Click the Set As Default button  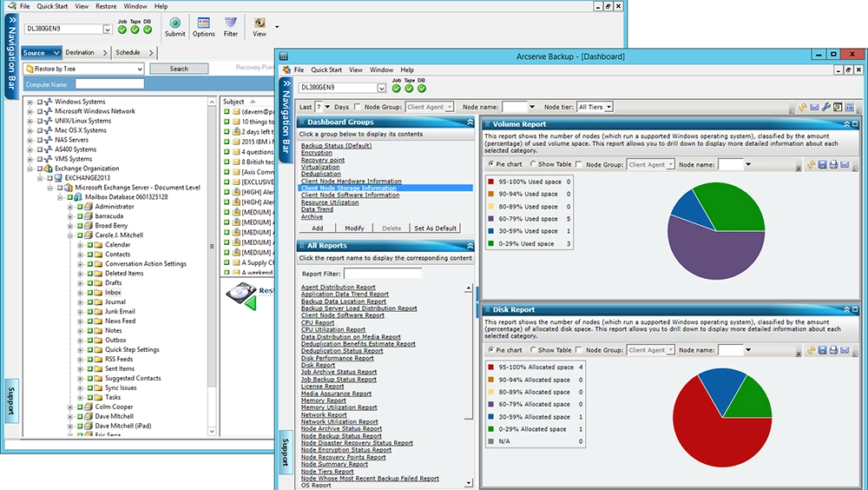(435, 228)
